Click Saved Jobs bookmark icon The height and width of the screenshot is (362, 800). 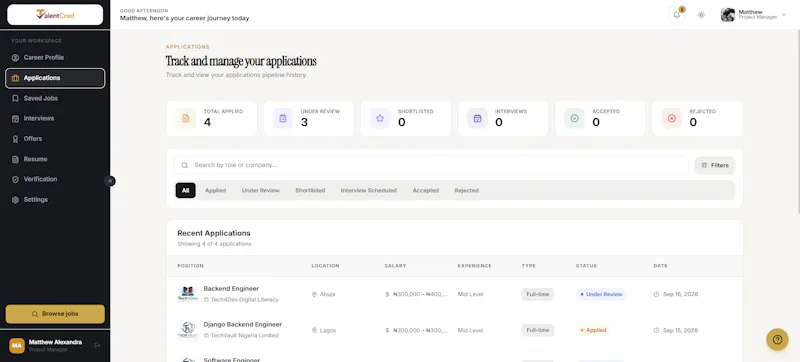pyautogui.click(x=15, y=98)
